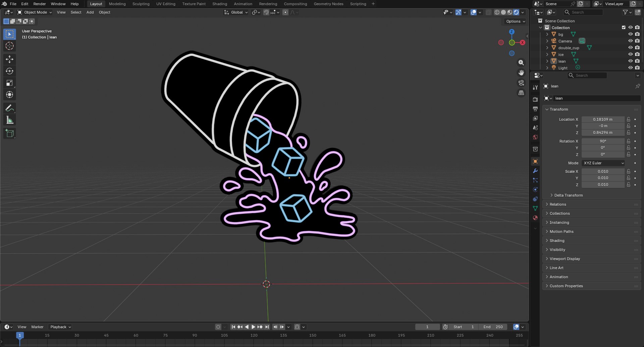Screen dimensions: 644x347
Task: Open the Render properties tab
Action: pos(535,100)
